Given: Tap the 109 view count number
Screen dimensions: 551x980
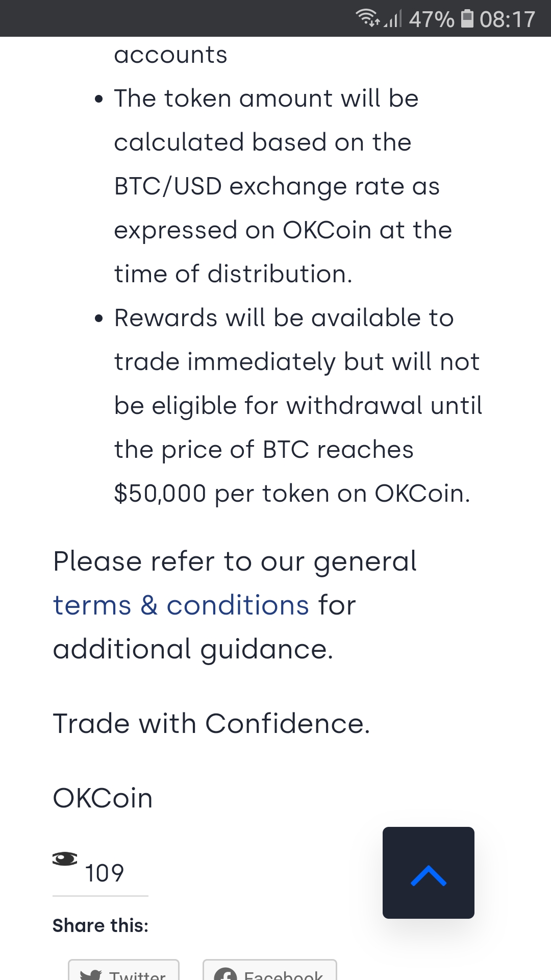Looking at the screenshot, I should pos(104,873).
